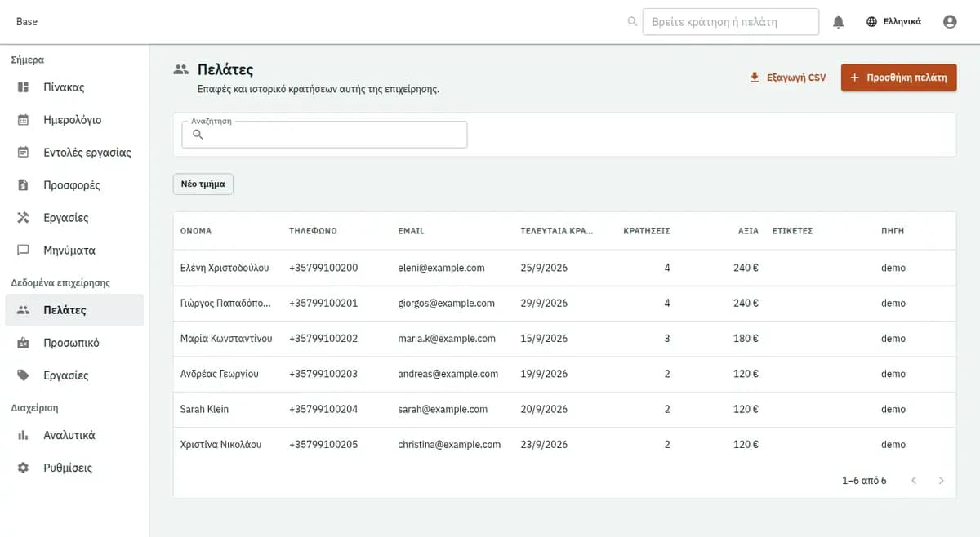Sort table by ΑΞΙΑ column header
980x537 pixels.
(748, 231)
